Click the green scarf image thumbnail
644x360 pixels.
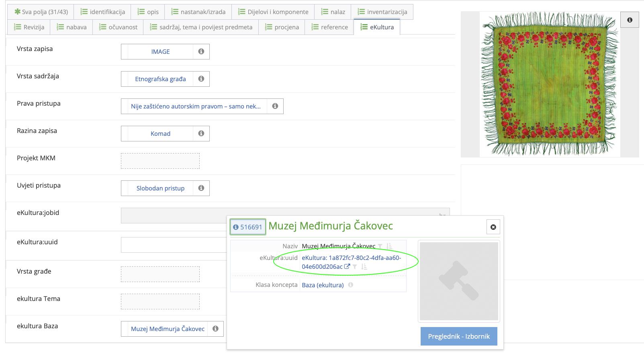pyautogui.click(x=550, y=84)
